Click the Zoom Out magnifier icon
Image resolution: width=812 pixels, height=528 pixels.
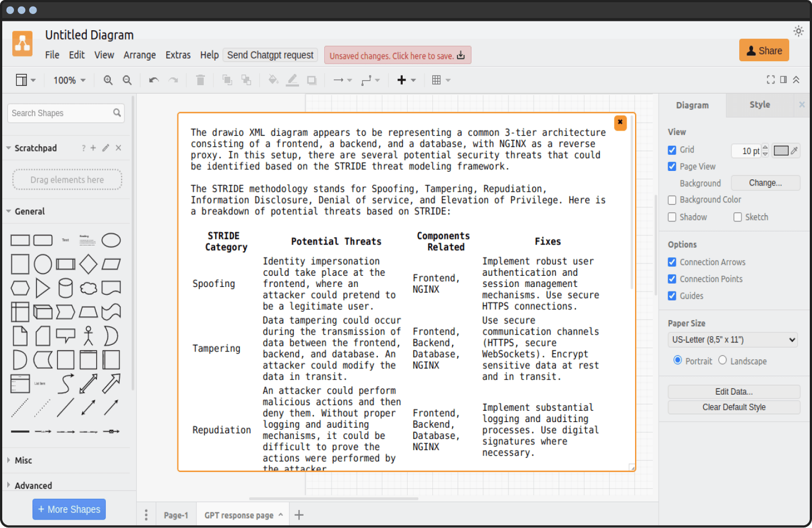click(127, 80)
